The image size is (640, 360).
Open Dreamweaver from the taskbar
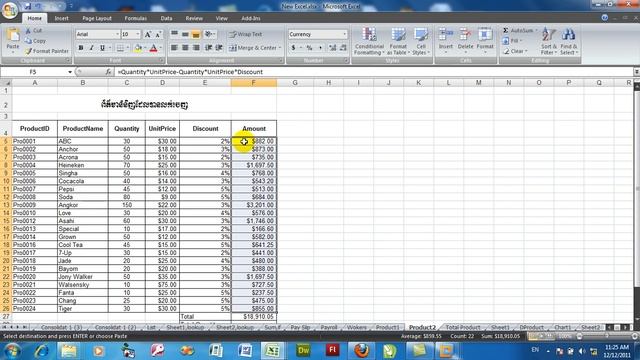click(304, 350)
